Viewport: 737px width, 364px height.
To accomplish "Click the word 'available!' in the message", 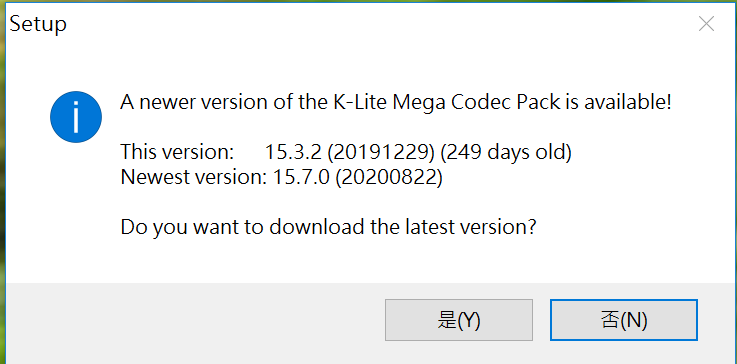I will (627, 102).
